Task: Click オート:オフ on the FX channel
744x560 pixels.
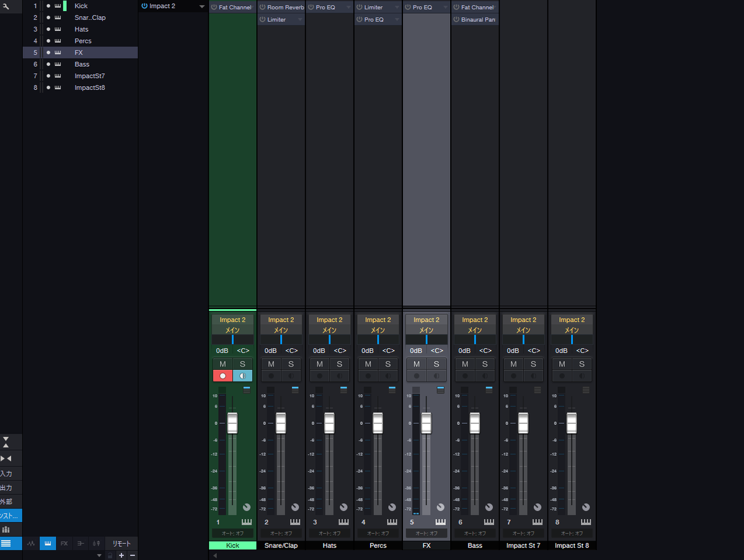Action: 426,533
